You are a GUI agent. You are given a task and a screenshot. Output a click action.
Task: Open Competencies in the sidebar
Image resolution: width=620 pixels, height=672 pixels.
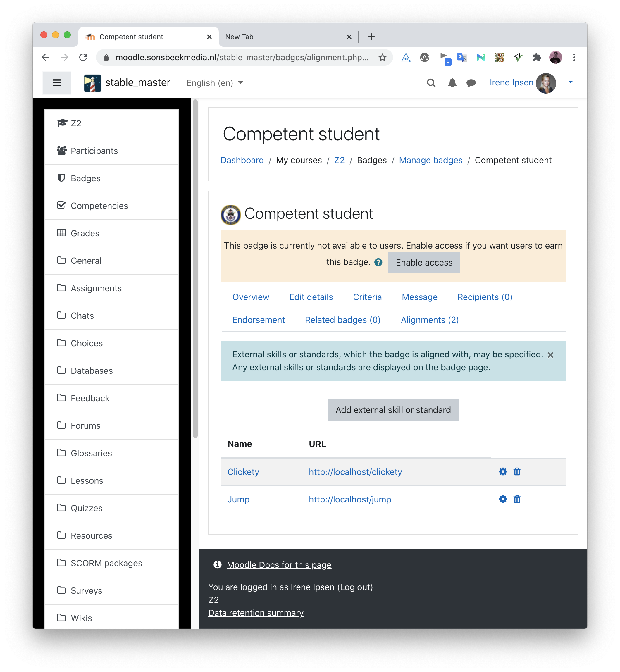tap(111, 206)
